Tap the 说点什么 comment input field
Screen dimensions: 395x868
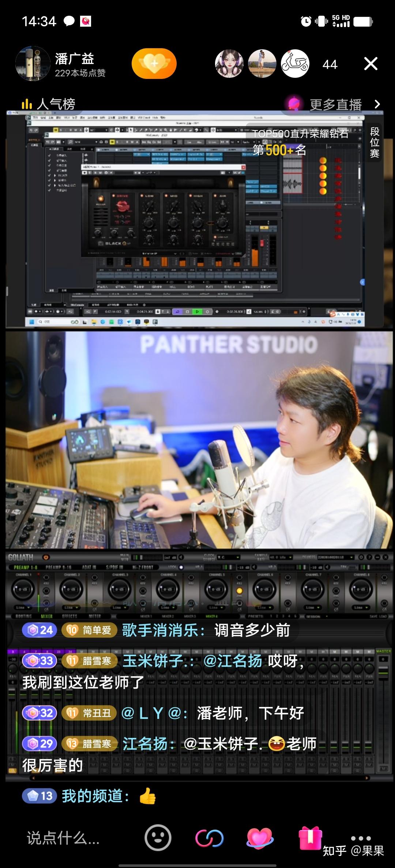[63, 838]
